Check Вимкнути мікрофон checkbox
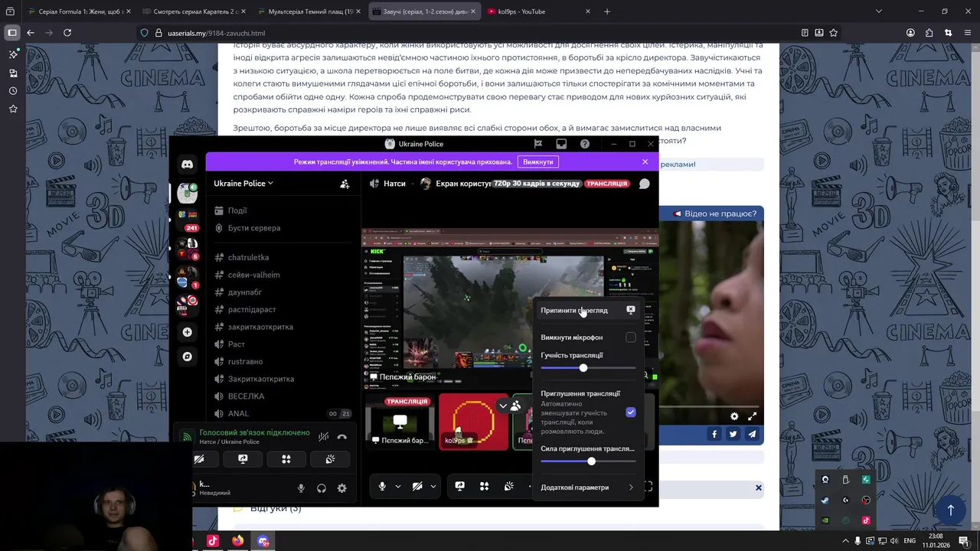This screenshot has height=551, width=980. pyautogui.click(x=631, y=337)
